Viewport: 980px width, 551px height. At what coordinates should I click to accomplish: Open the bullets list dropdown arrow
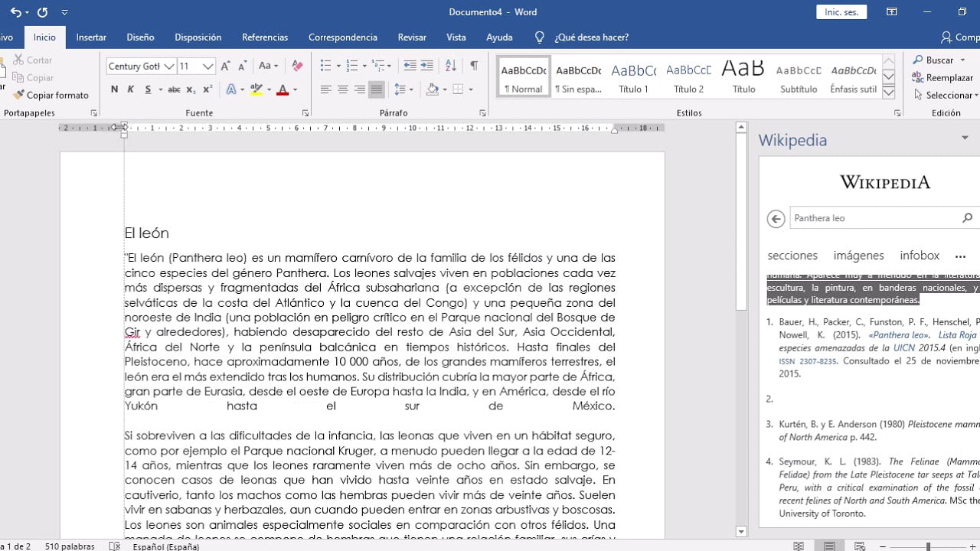pos(338,67)
